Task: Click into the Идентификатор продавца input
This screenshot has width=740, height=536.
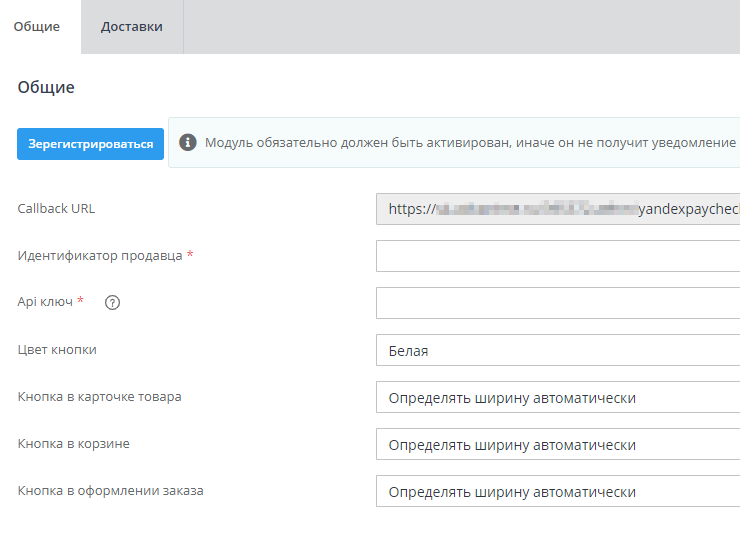Action: tap(558, 256)
